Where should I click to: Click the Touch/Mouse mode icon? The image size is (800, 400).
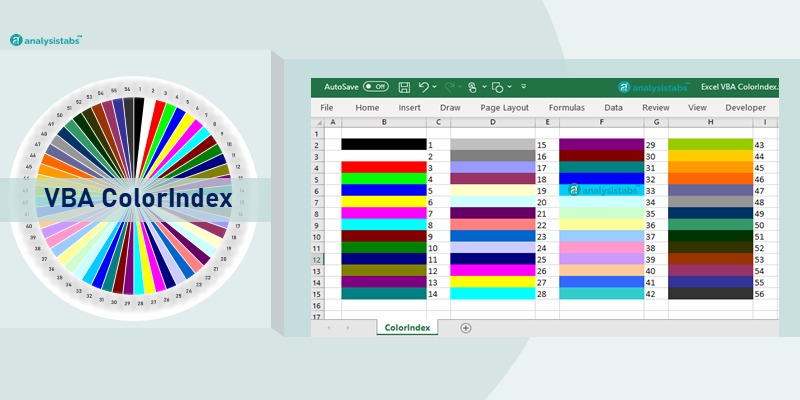tap(472, 87)
